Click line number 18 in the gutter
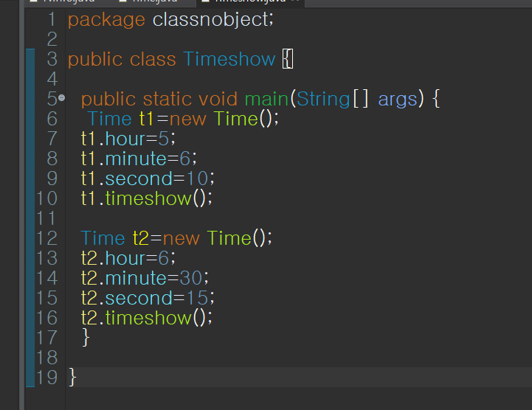This screenshot has width=532, height=410. (x=46, y=358)
